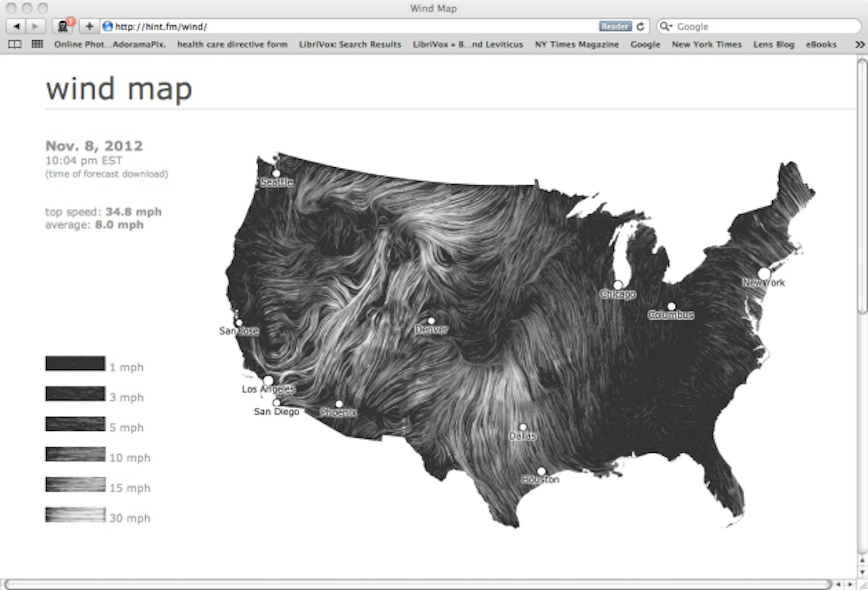
Task: Click the horizontal scrollbar at bottom
Action: [x=418, y=584]
